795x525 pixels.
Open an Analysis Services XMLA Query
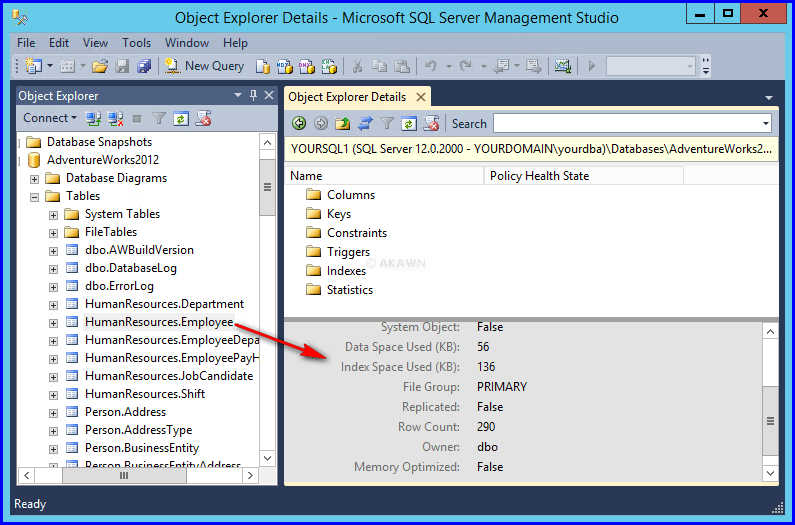pos(329,66)
